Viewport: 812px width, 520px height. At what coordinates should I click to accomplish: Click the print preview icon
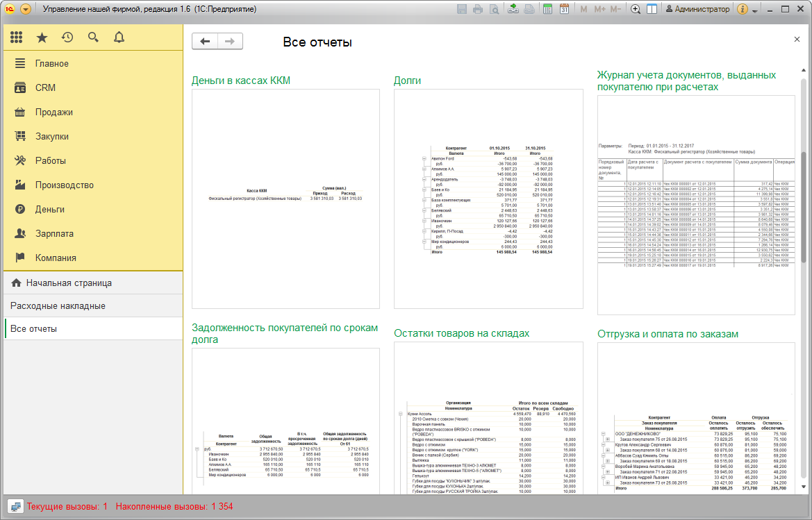coord(495,9)
